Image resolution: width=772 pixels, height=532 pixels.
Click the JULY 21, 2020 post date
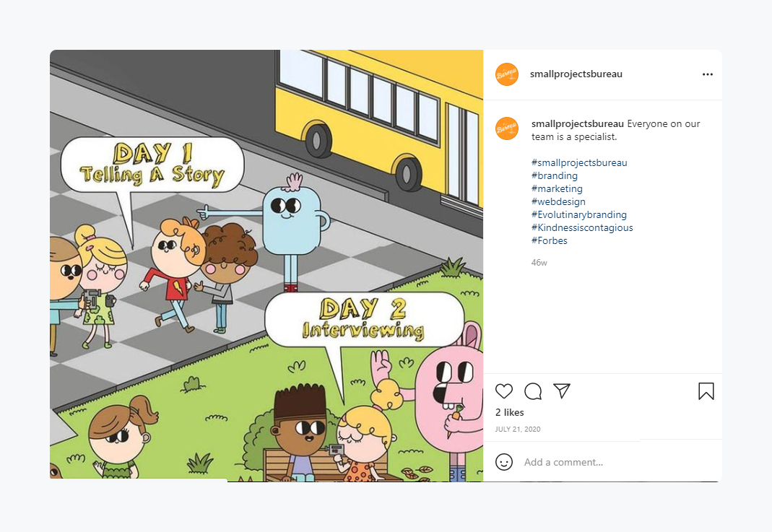point(517,429)
